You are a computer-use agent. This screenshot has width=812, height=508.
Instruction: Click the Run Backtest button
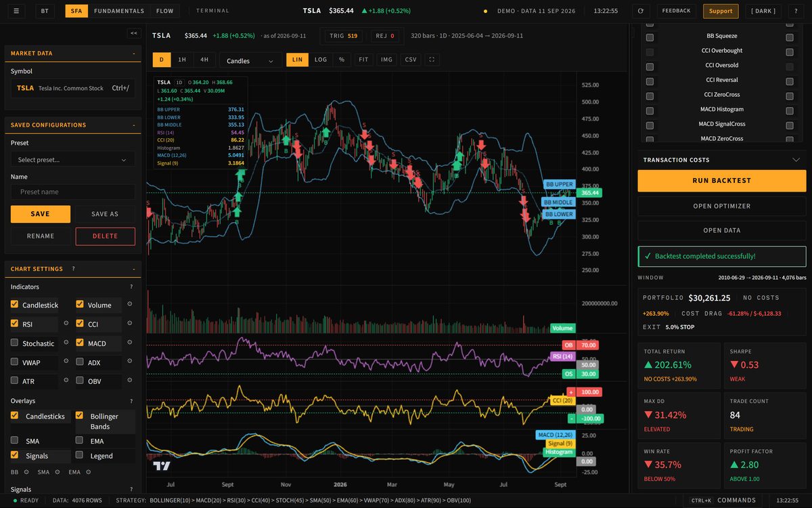tap(722, 181)
